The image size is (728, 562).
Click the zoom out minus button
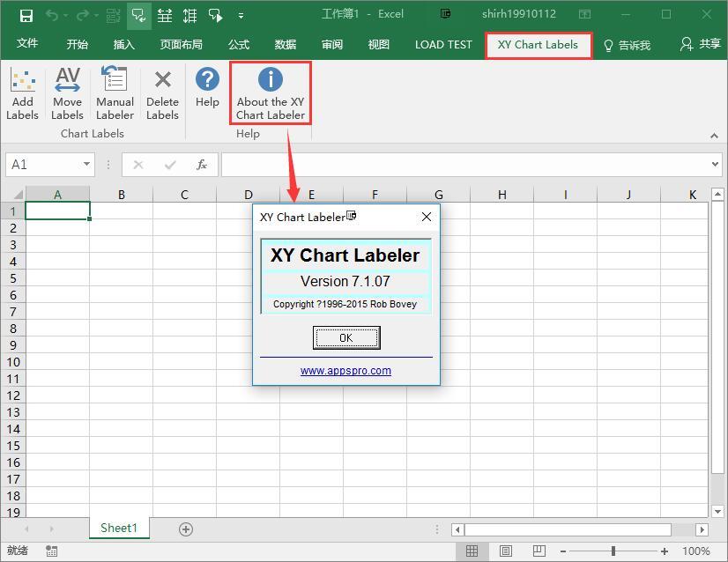(562, 551)
